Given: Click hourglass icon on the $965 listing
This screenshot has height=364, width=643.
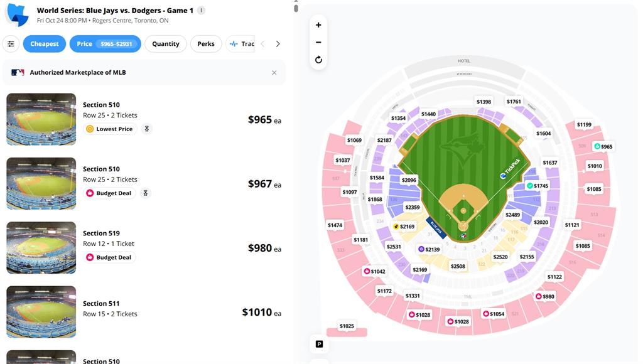Looking at the screenshot, I should [147, 129].
